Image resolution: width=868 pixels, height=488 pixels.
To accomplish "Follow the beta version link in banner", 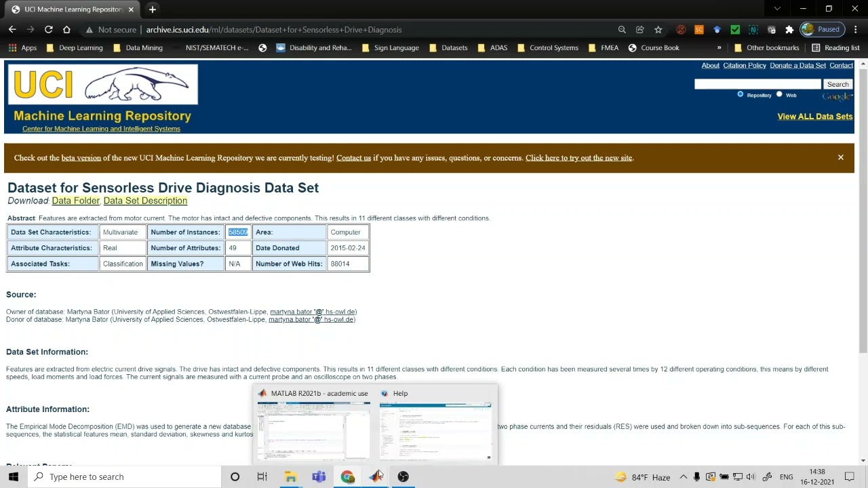I will pos(81,158).
